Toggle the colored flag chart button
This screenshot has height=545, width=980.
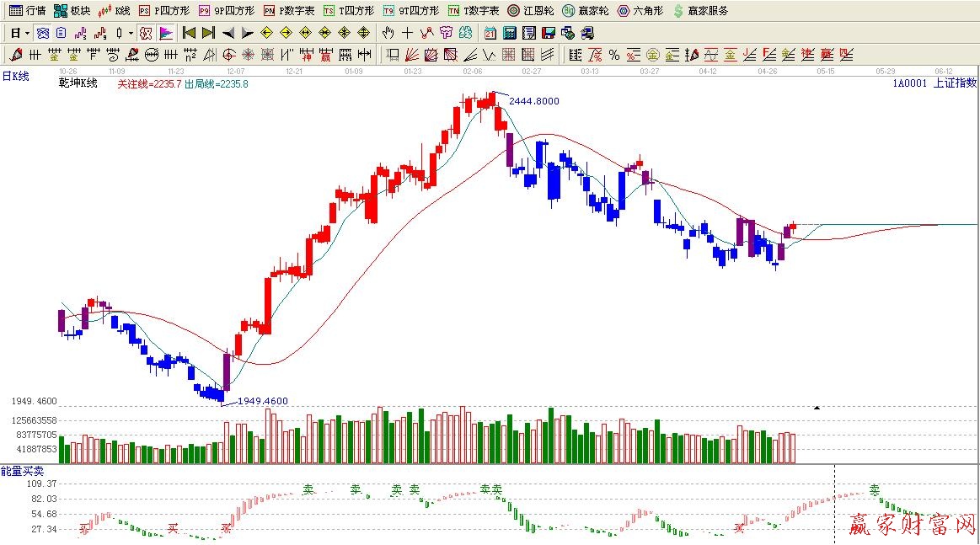[166, 33]
